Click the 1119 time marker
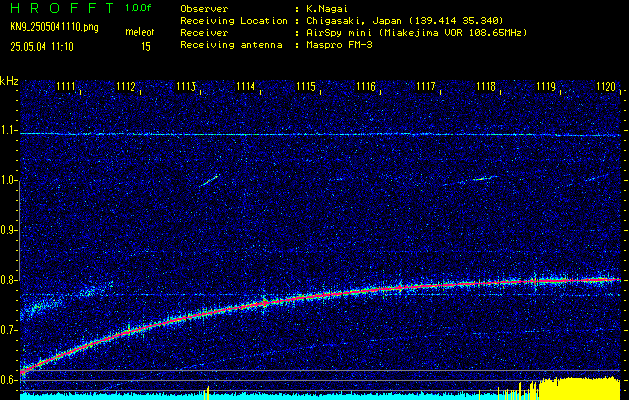The width and height of the screenshot is (629, 400). click(x=546, y=86)
